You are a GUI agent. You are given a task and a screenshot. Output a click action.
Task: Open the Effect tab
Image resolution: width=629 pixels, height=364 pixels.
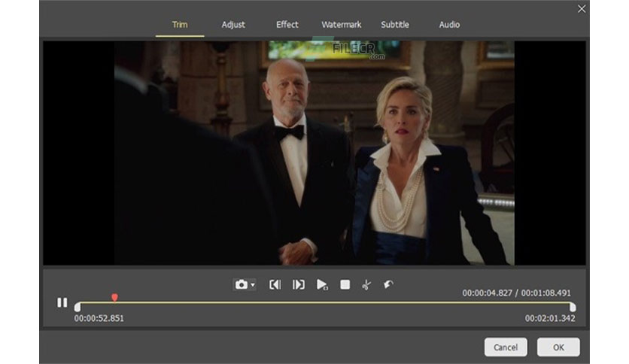287,25
